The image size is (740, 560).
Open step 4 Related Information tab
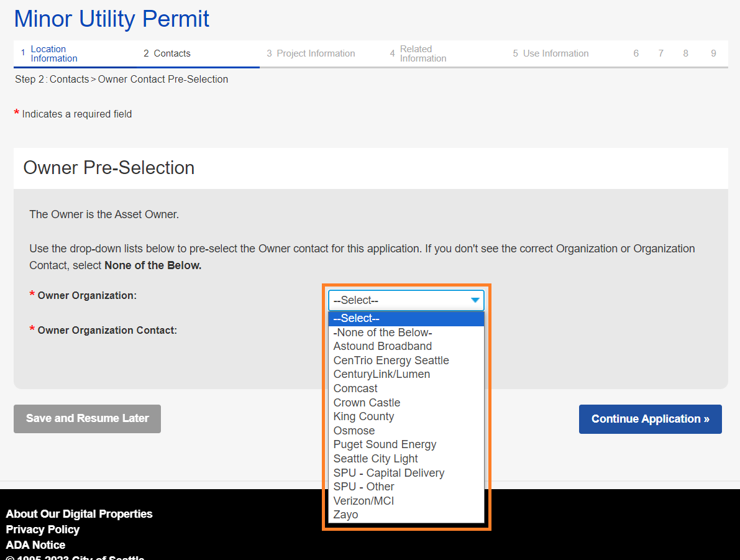(x=423, y=54)
